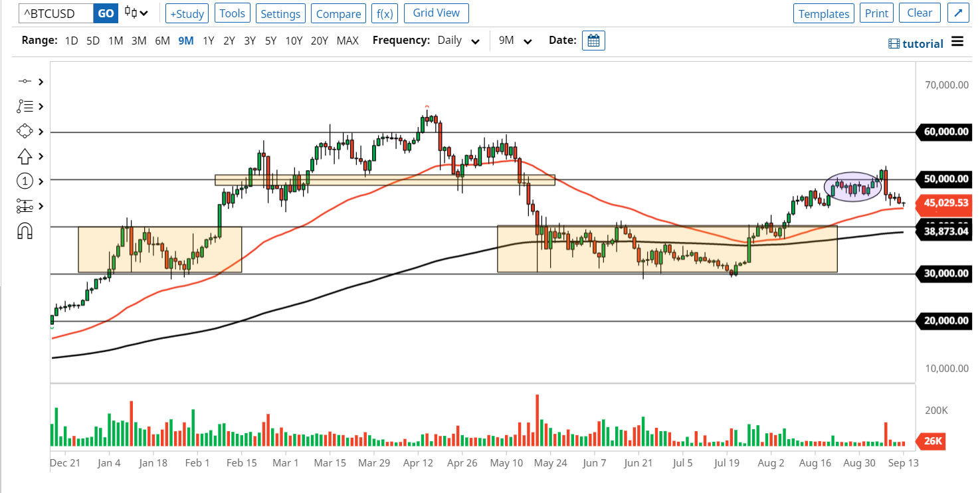The height and width of the screenshot is (493, 980).
Task: Open the annotation shape tool
Action: coord(25,131)
